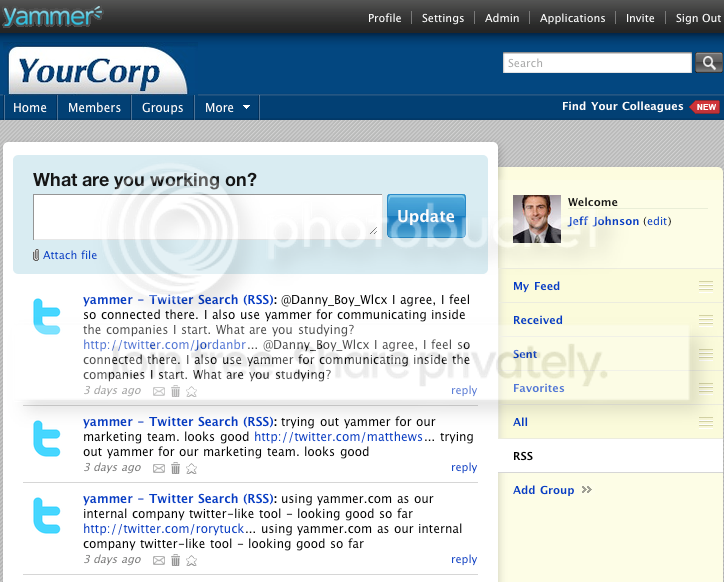This screenshot has width=724, height=582.
Task: Open the Members tab
Action: click(94, 108)
